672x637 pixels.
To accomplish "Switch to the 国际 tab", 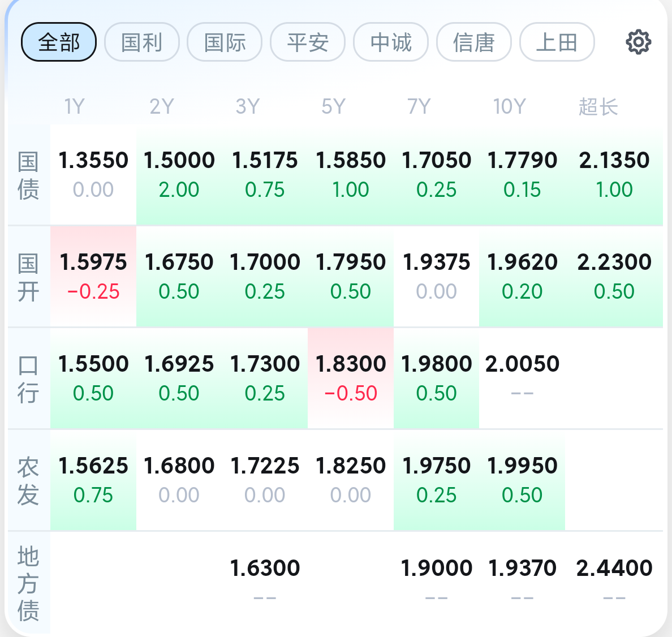I will click(x=225, y=42).
